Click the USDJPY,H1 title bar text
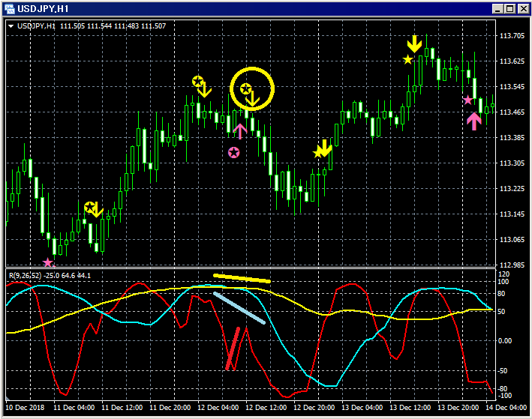Screen dimensions: 532x419 click(43, 9)
